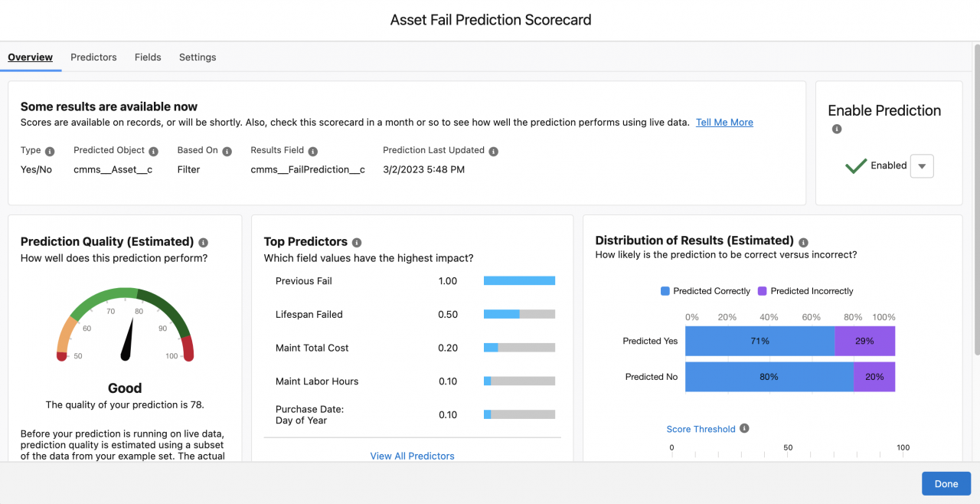Click the Distribution of Results info icon
Screen dimensions: 980x504
point(803,242)
